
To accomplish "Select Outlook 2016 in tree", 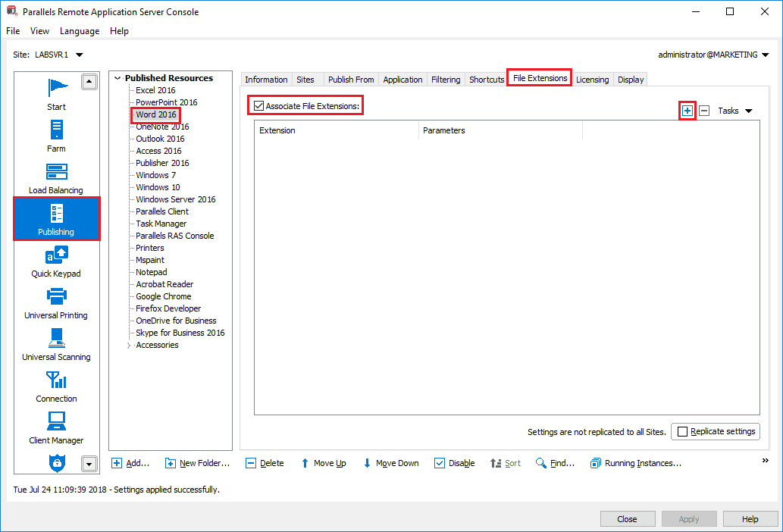I will pos(160,139).
